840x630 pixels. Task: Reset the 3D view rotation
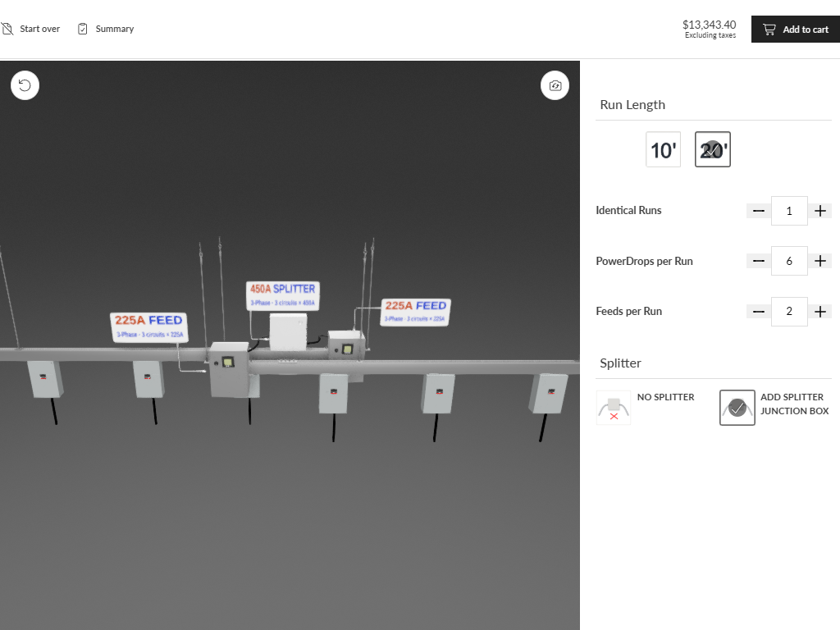(x=25, y=85)
